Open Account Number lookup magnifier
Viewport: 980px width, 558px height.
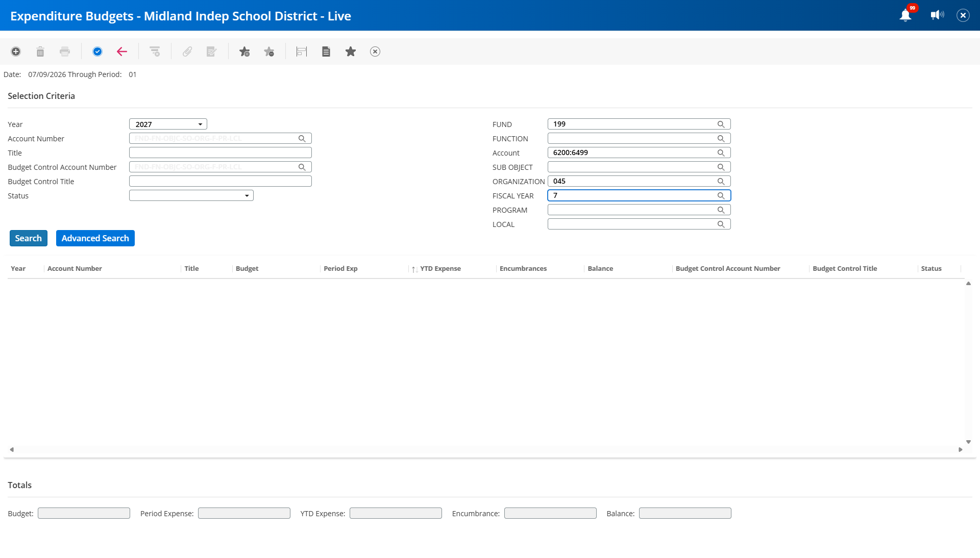coord(302,139)
